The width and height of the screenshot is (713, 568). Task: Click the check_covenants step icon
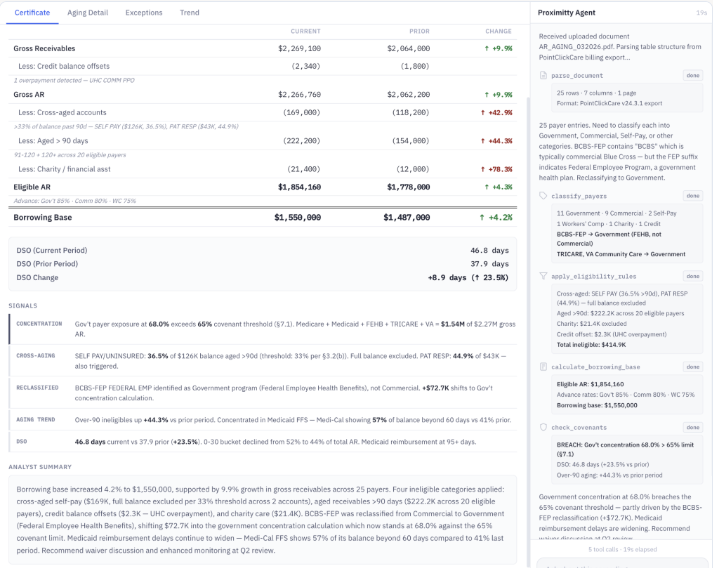coord(543,428)
